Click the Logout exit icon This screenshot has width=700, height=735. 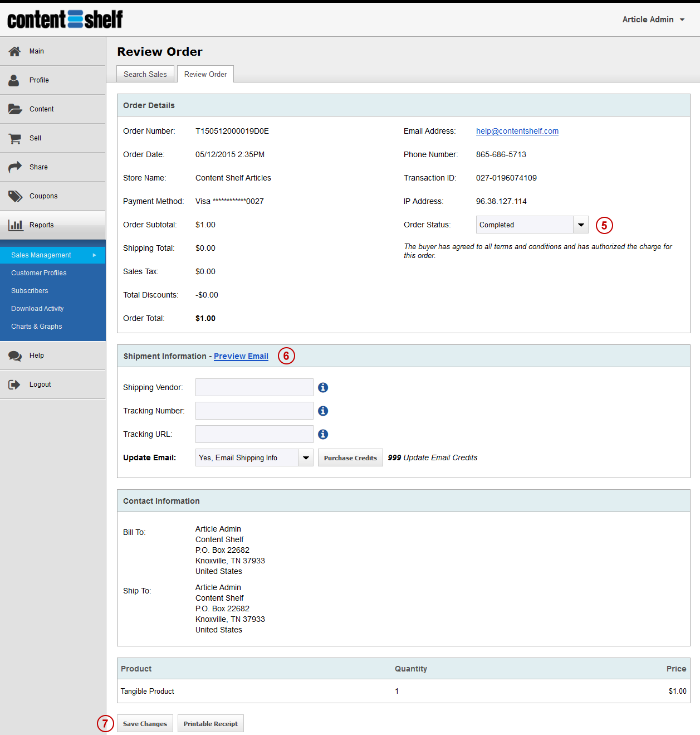tap(14, 384)
